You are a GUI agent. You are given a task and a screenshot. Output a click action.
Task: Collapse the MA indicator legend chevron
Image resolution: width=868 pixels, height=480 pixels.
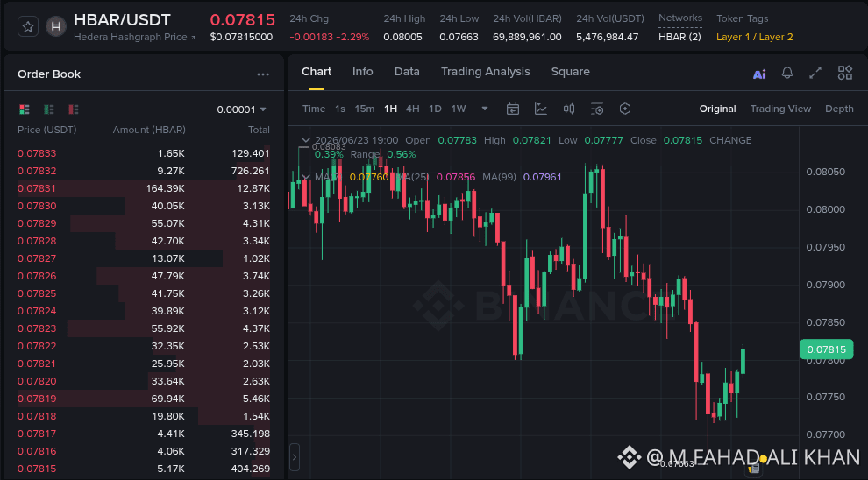[306, 177]
